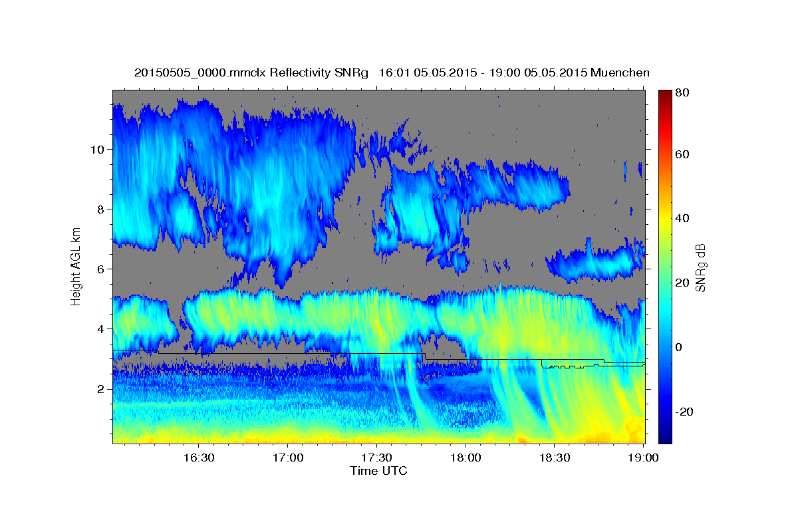
Task: Click the 'Time UTC' x-axis label
Action: [378, 471]
